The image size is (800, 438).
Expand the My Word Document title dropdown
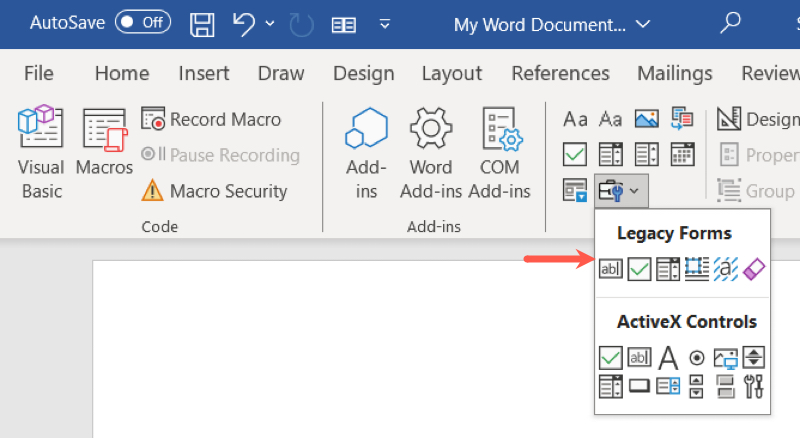(x=643, y=24)
